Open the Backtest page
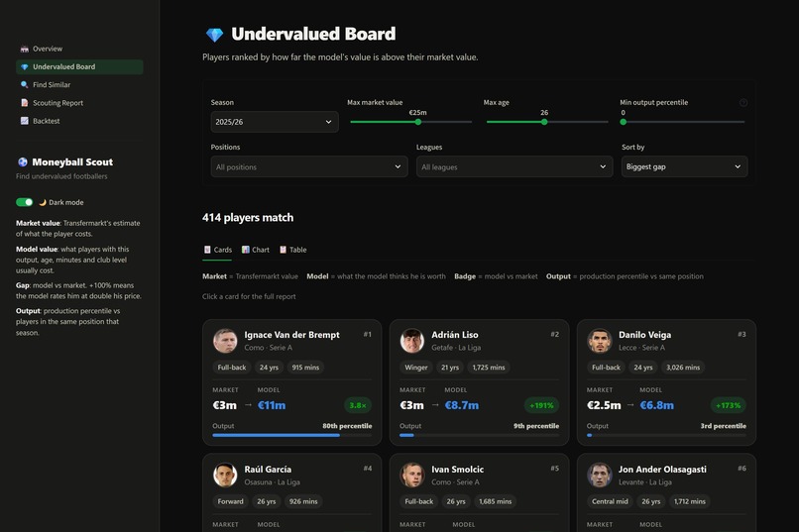799x532 pixels. coord(79,121)
